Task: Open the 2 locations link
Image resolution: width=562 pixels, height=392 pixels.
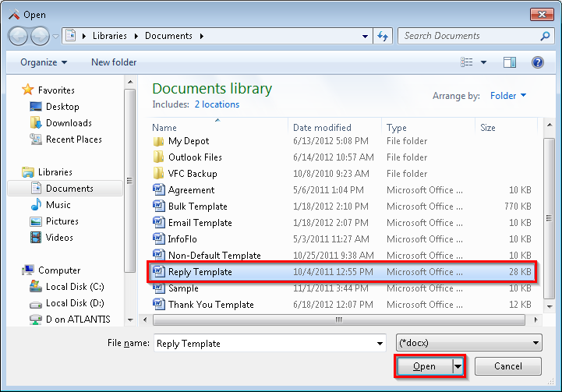Action: [x=217, y=104]
